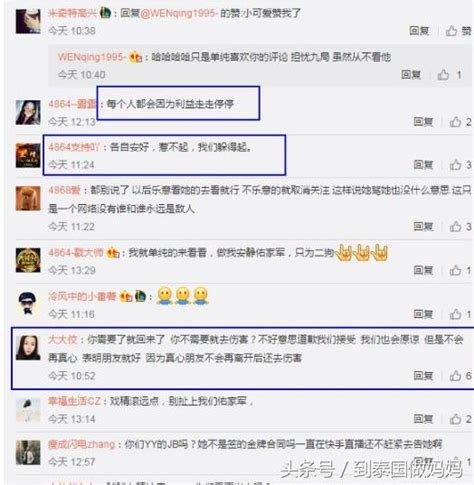This screenshot has height=485, width=474.
Task: Open 幸福生活CZ user profile name
Action: (74, 401)
